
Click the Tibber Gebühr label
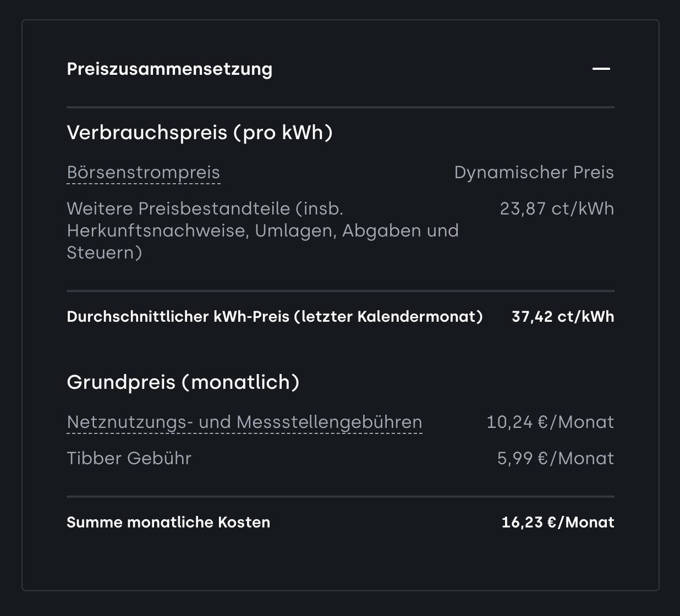click(129, 459)
